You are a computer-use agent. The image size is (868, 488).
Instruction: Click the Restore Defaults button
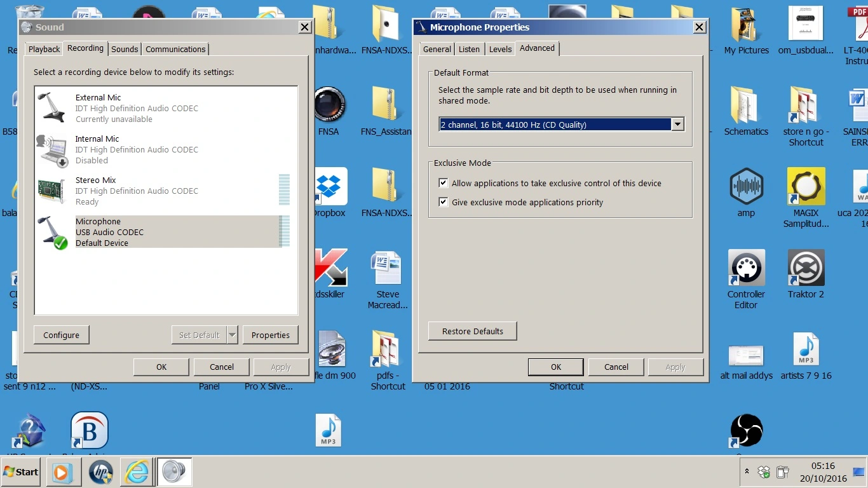pyautogui.click(x=473, y=331)
